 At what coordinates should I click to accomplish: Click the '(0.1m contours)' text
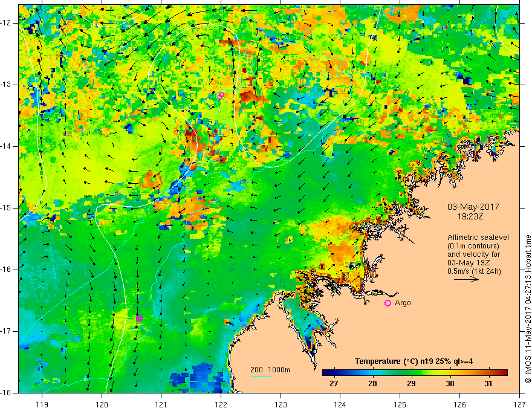coord(473,246)
